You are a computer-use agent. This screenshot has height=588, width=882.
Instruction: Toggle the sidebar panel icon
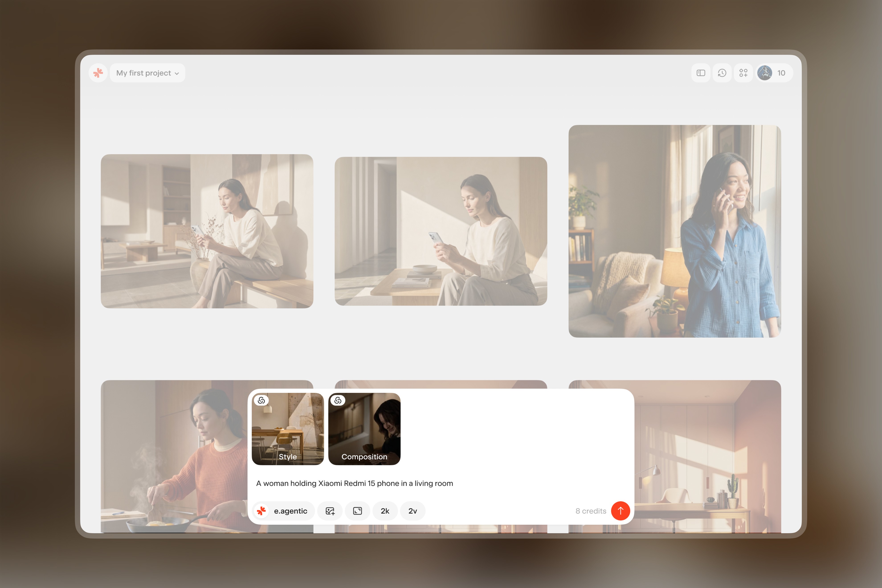tap(700, 73)
